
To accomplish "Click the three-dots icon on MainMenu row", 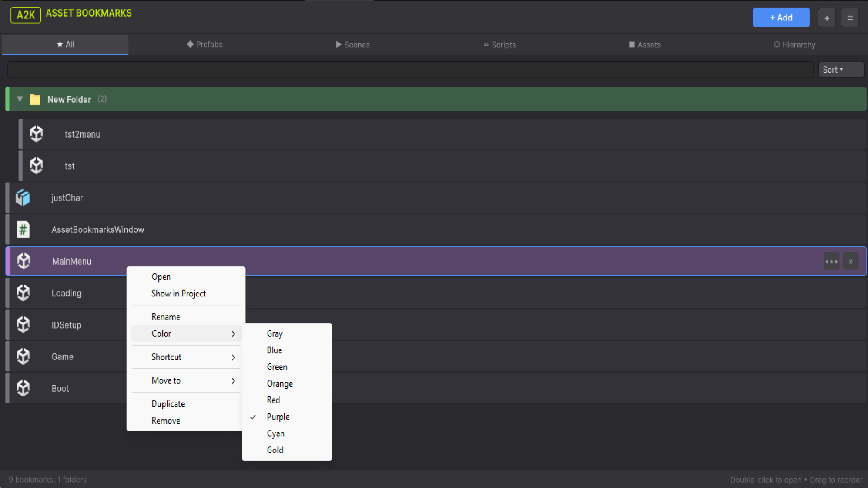I will [831, 262].
